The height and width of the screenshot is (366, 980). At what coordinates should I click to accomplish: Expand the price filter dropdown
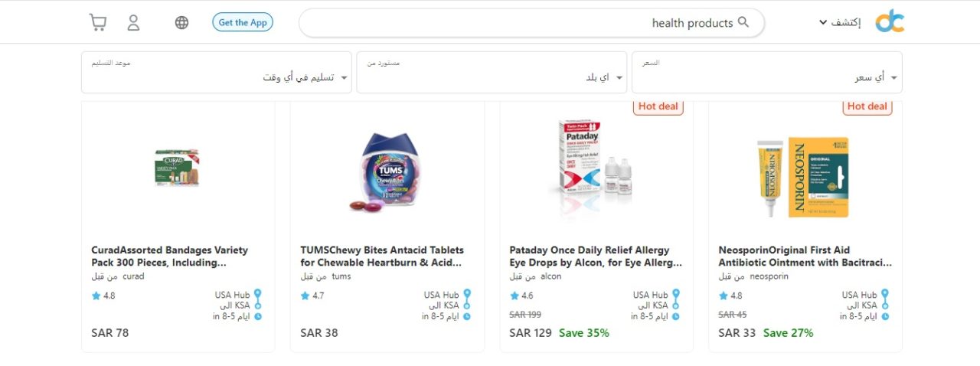coord(766,73)
